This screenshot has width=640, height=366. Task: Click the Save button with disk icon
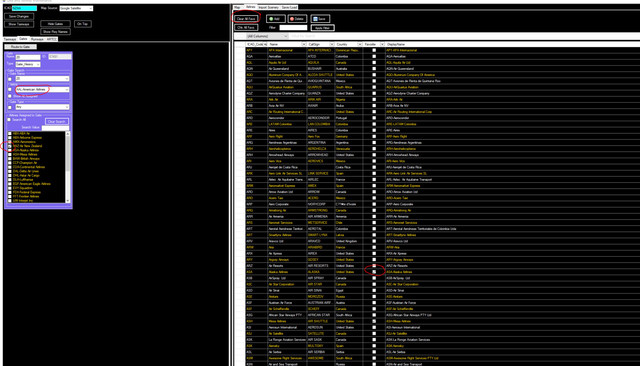click(320, 19)
